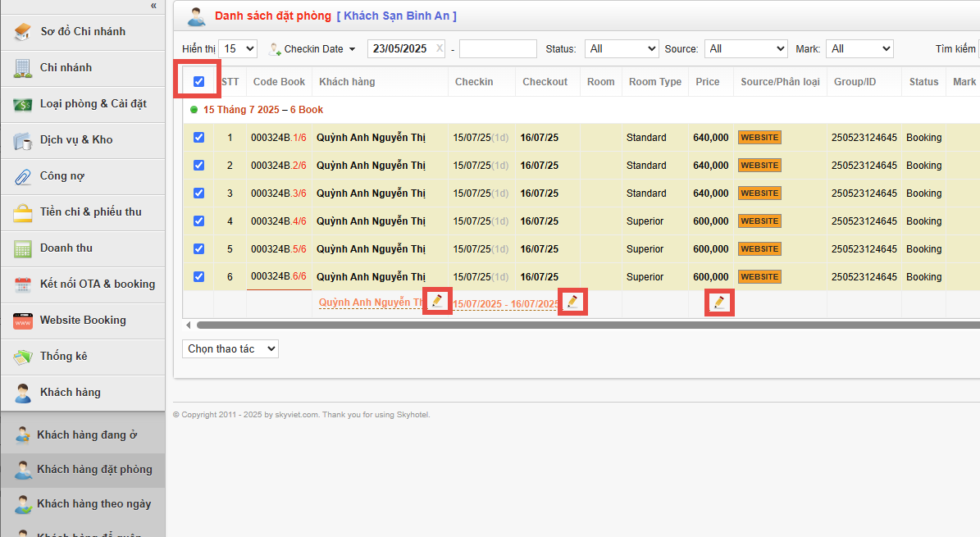Click the rightmost standalone pencil edit icon

(719, 300)
